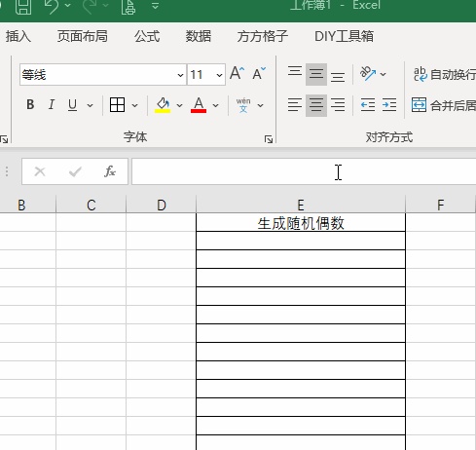
Task: Toggle Center horizontal alignment
Action: 316,105
